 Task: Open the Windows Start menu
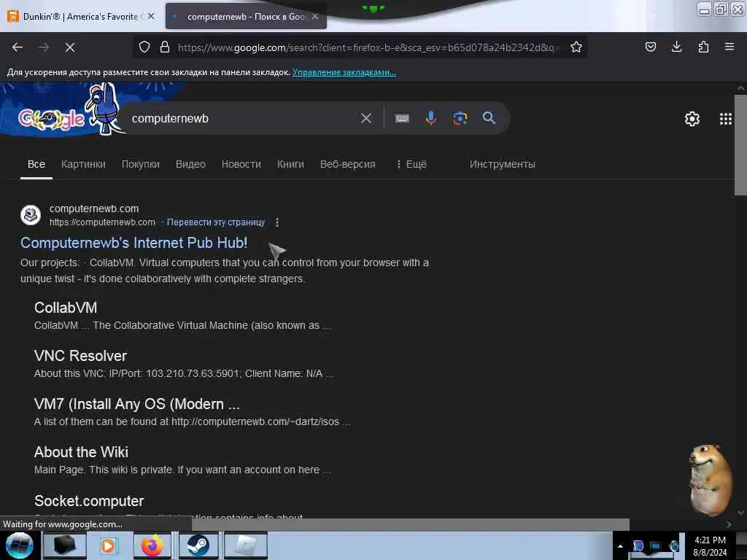pyautogui.click(x=19, y=545)
